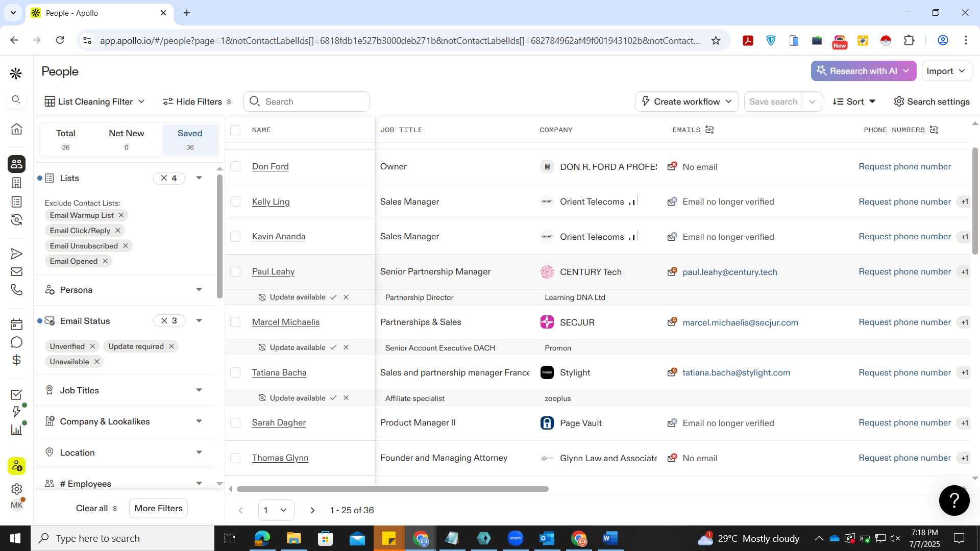
Task: Select all rows with header checkbox
Action: pos(235,130)
